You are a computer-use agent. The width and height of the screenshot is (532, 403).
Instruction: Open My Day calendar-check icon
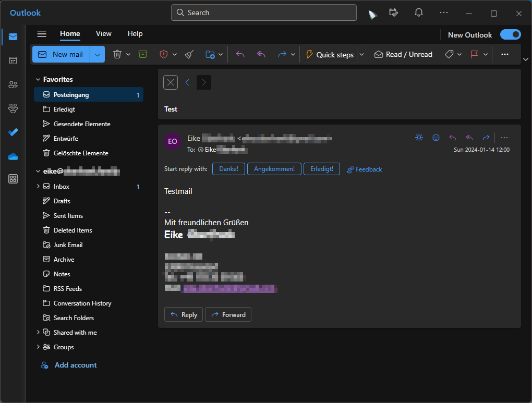pos(393,13)
